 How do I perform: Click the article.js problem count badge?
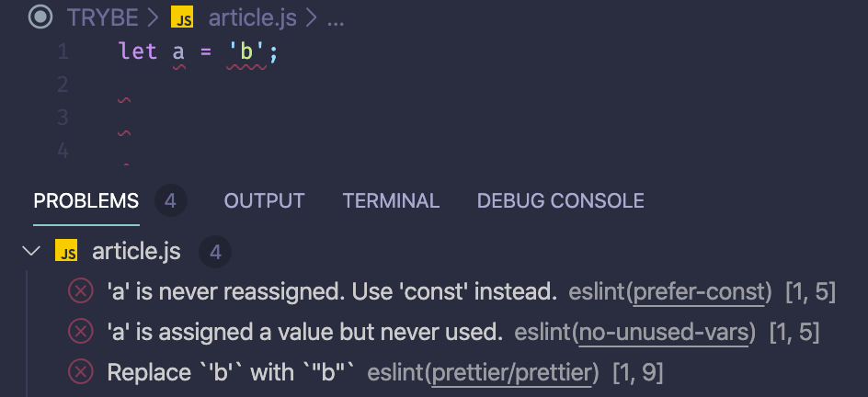(x=215, y=252)
